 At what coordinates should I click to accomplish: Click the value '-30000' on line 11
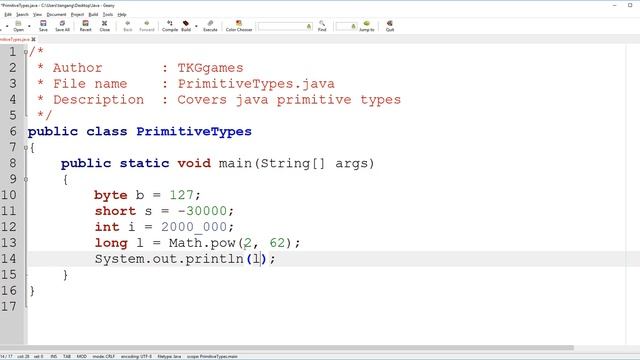pos(202,211)
